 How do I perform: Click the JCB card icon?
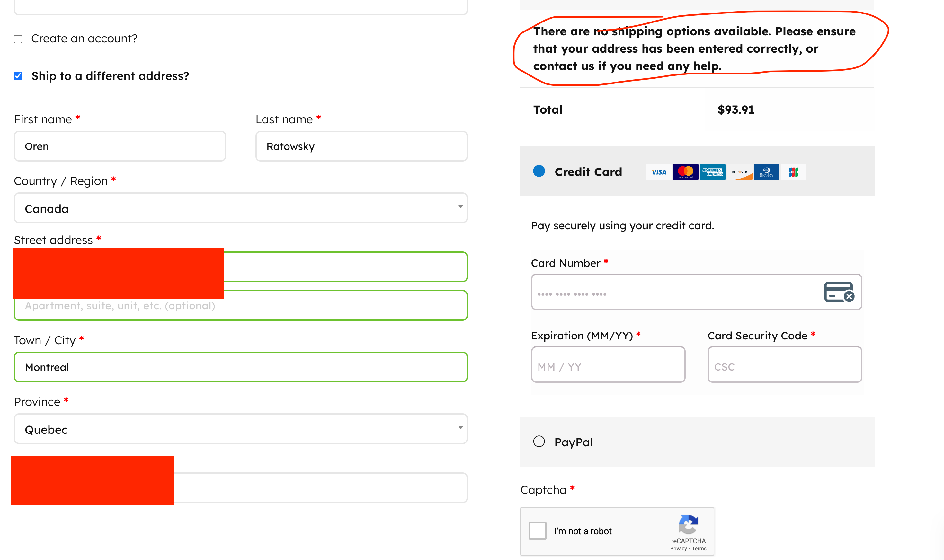coord(793,172)
